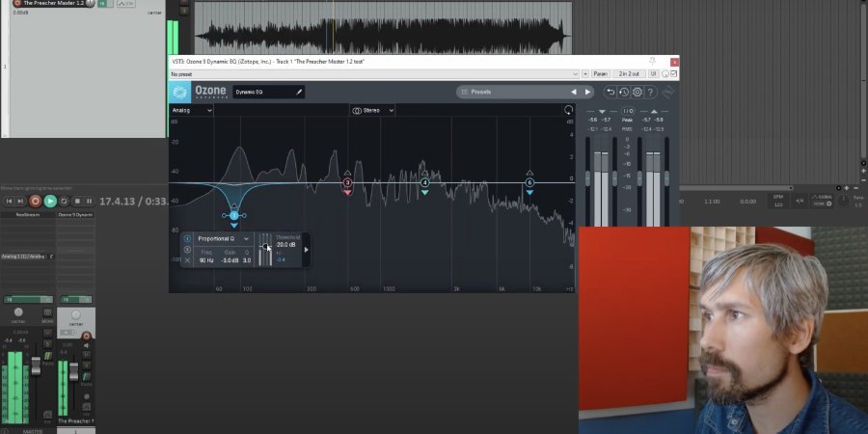Select EQ band node 3
This screenshot has height=434, width=868.
347,182
